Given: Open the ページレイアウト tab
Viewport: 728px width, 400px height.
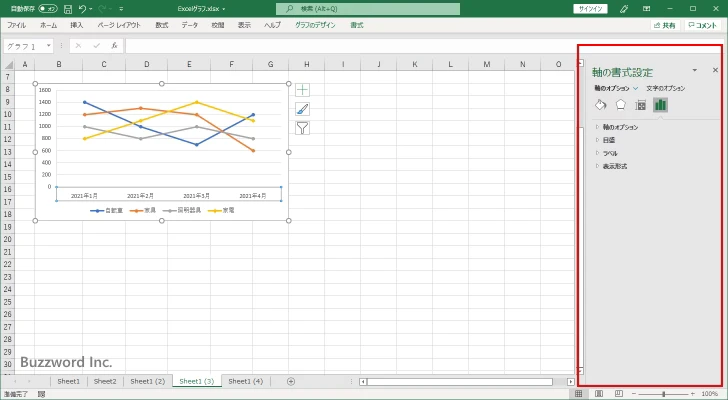Looking at the screenshot, I should (119, 25).
